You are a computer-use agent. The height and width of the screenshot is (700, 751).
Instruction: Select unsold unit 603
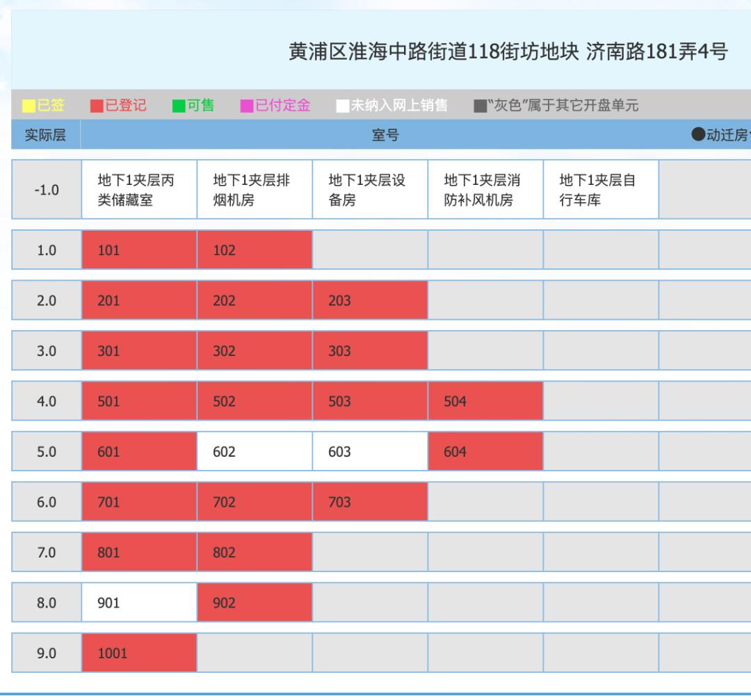point(370,452)
